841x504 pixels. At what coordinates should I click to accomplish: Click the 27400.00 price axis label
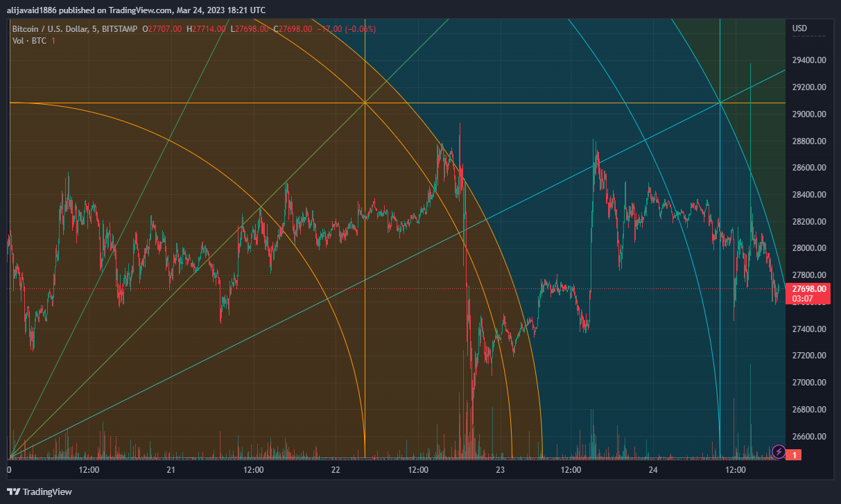click(x=809, y=329)
